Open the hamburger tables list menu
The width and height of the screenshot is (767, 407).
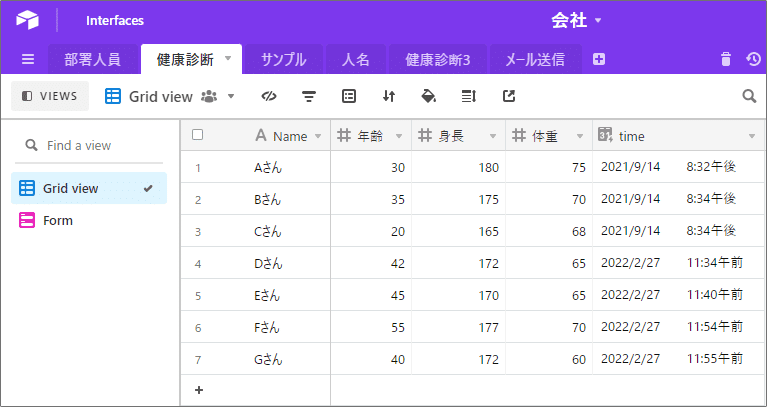coord(28,60)
